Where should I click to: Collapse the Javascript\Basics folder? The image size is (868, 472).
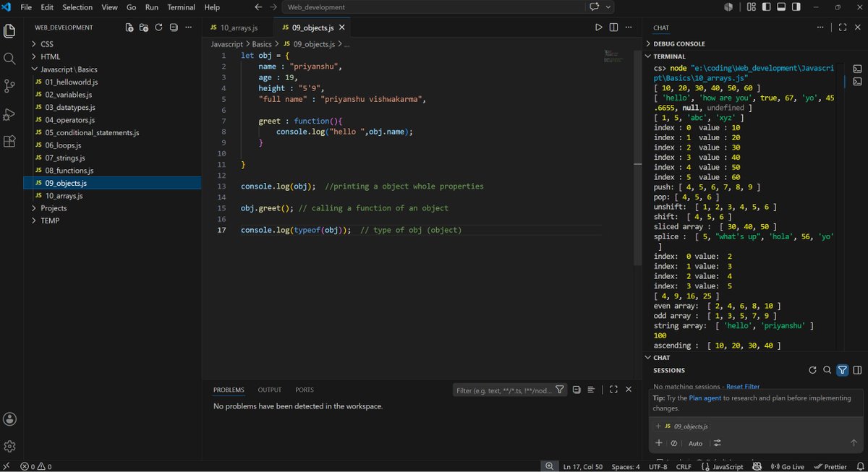(x=69, y=69)
